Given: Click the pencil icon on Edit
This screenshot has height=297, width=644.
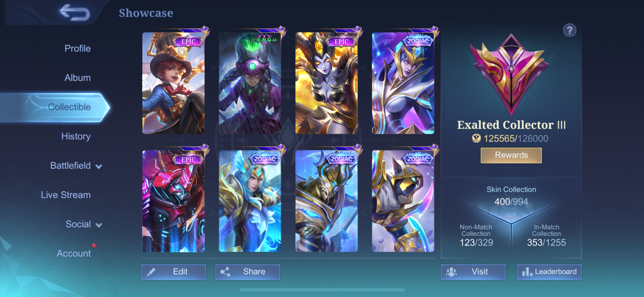Looking at the screenshot, I should pos(152,271).
